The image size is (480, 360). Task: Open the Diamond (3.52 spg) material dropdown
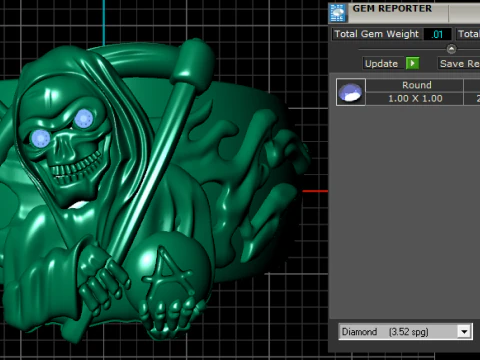point(405,332)
